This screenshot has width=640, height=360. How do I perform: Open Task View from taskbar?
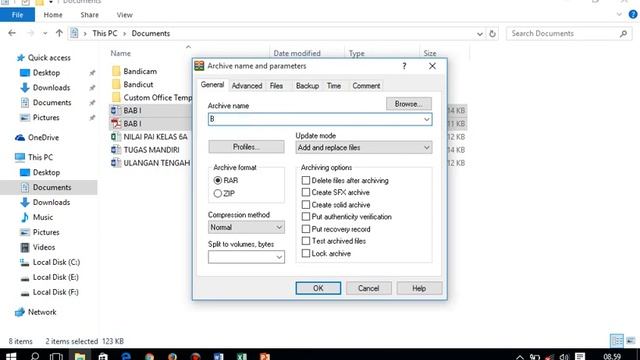(x=56, y=356)
